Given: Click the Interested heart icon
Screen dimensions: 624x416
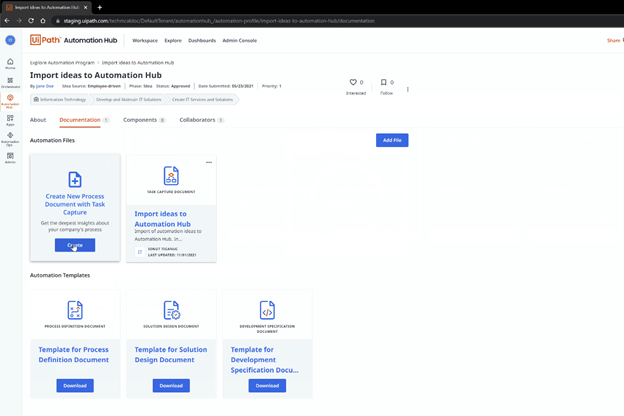Looking at the screenshot, I should click(x=353, y=82).
